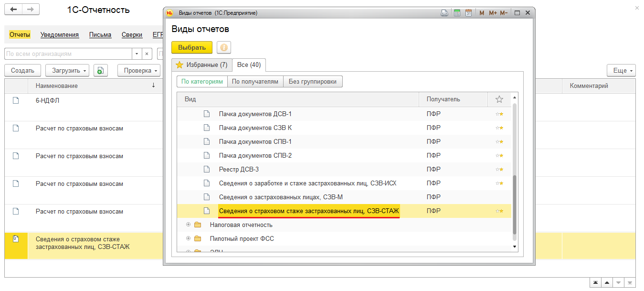The height and width of the screenshot is (291, 644).
Task: Click the star column header icon
Action: pyautogui.click(x=499, y=99)
